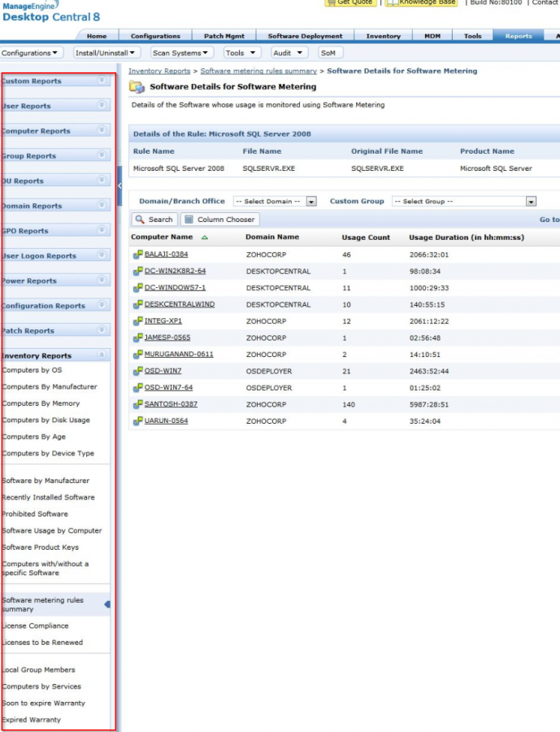Open Software Product Keys report
The height and width of the screenshot is (732, 560).
click(x=40, y=547)
